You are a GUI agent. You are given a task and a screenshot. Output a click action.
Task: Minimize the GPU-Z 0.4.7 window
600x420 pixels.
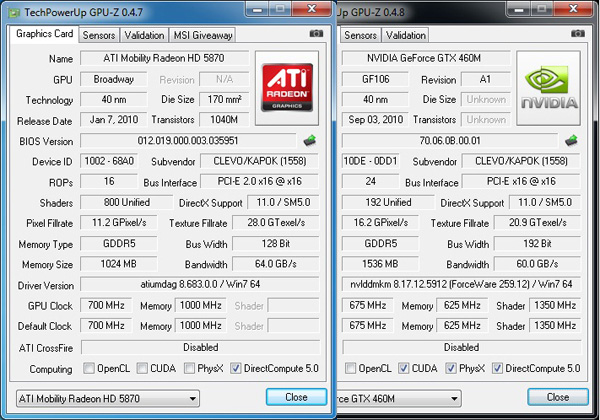coord(257,10)
